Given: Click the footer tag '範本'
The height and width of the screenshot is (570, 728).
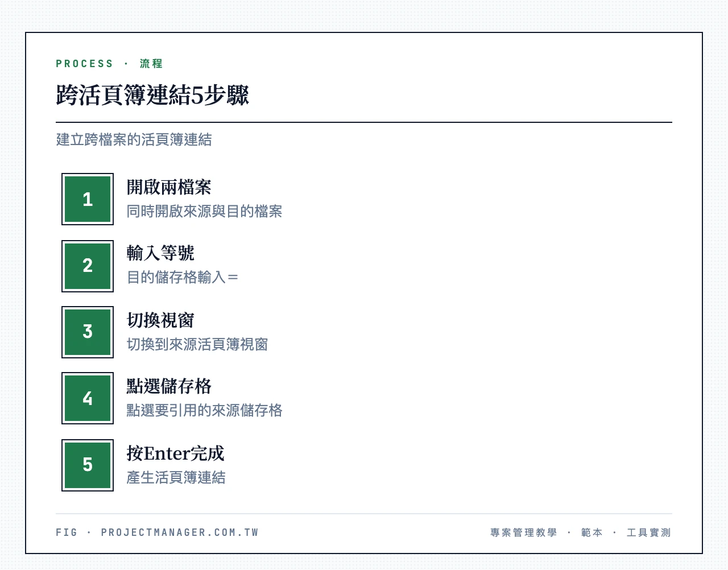Looking at the screenshot, I should pyautogui.click(x=592, y=532).
